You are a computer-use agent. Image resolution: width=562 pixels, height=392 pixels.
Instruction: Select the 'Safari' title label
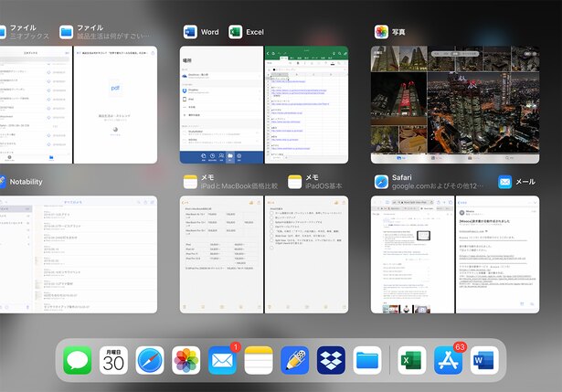(401, 177)
